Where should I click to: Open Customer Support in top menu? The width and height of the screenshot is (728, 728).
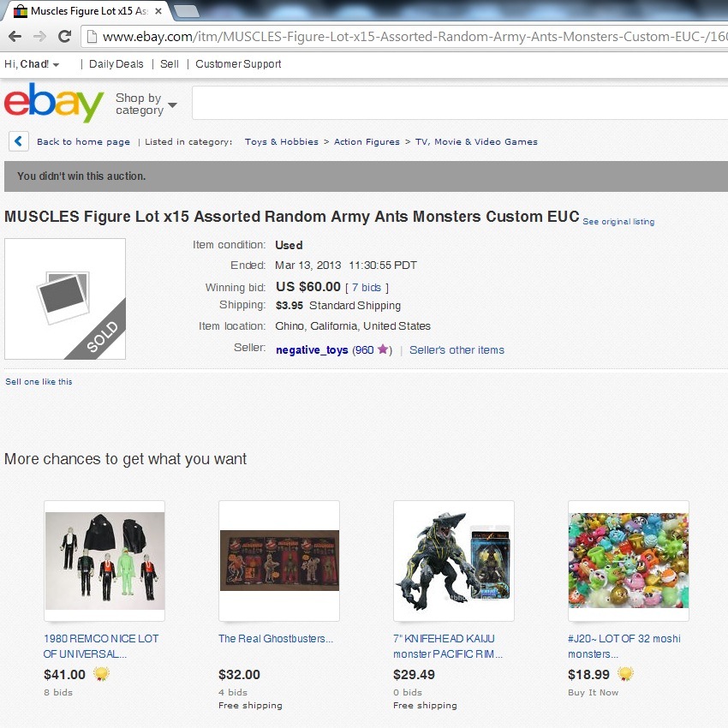pos(238,64)
